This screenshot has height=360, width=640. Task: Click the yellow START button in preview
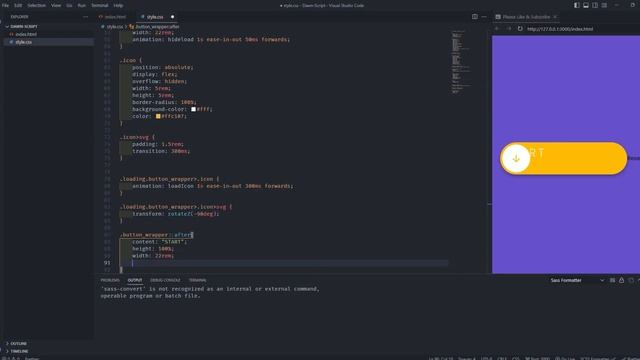[x=563, y=158]
